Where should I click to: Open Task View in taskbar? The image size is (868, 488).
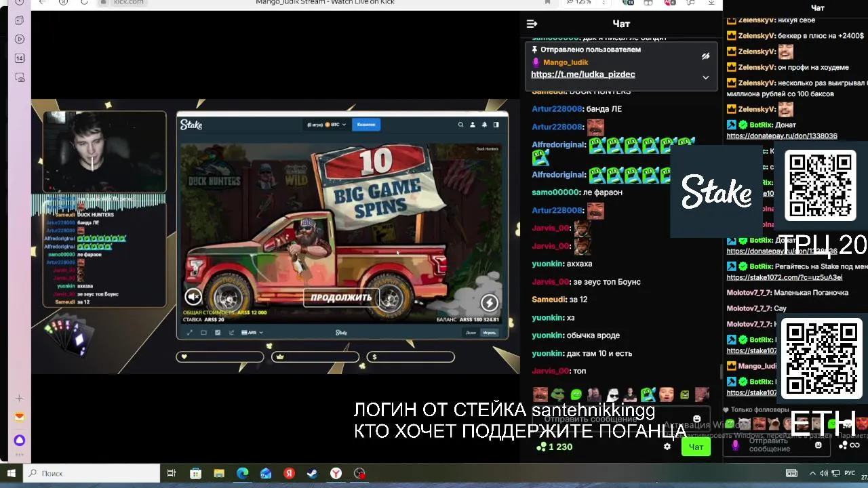[172, 473]
